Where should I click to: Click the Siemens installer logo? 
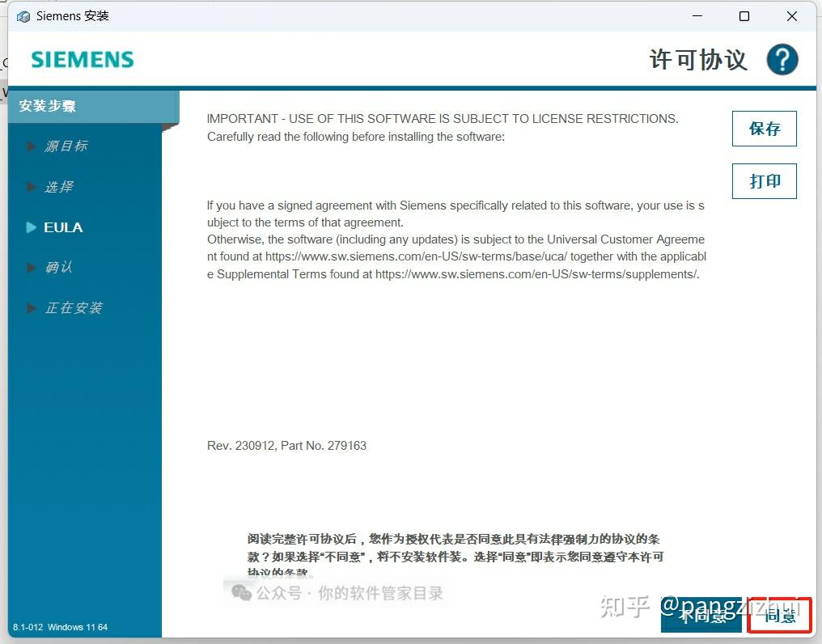click(x=81, y=59)
